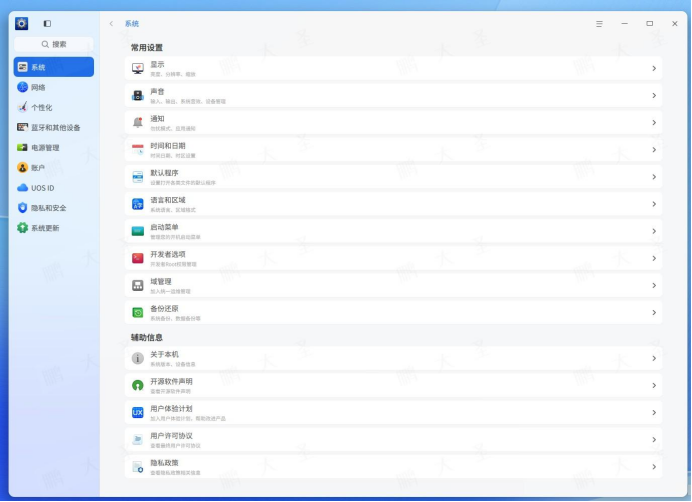Select 个性化 in the sidebar
The height and width of the screenshot is (502, 692).
point(54,107)
